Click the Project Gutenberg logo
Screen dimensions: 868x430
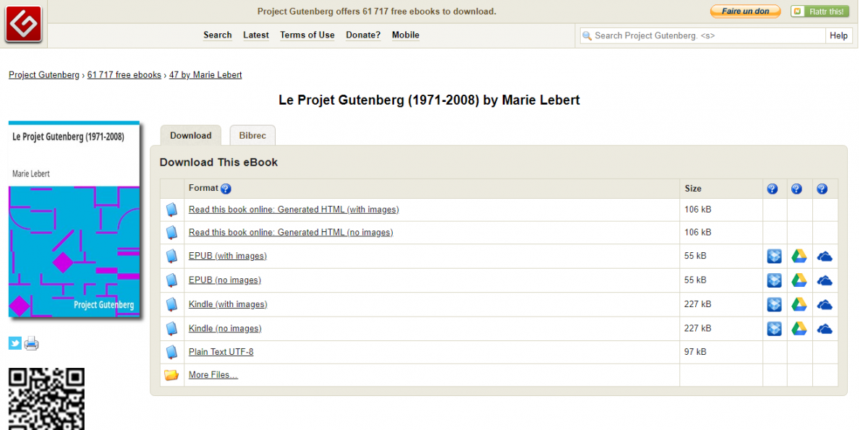click(x=22, y=23)
